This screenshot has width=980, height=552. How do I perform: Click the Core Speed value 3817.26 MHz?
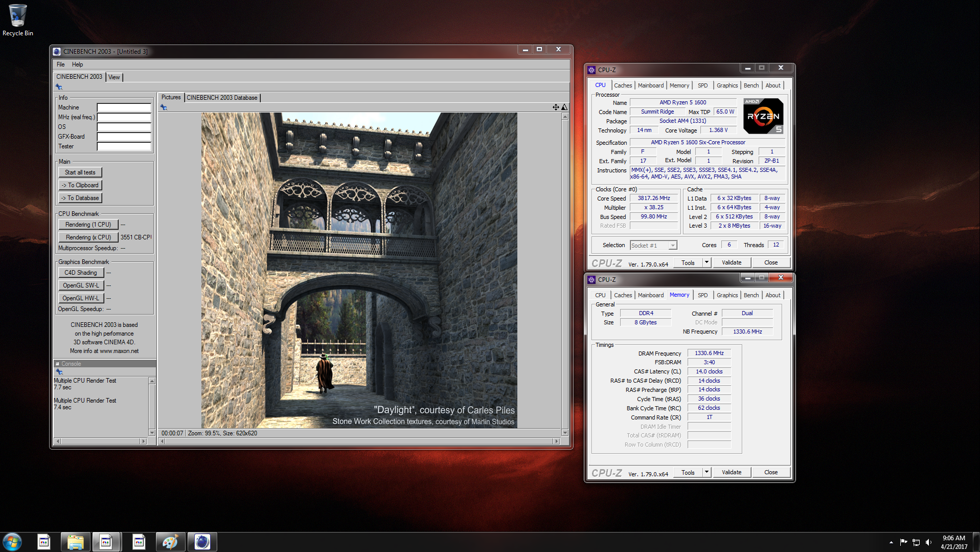click(x=653, y=198)
